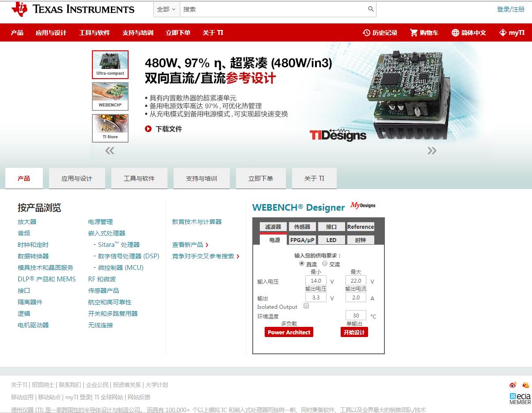This screenshot has width=532, height=413.
Task: Click the search input field
Action: pyautogui.click(x=273, y=9)
